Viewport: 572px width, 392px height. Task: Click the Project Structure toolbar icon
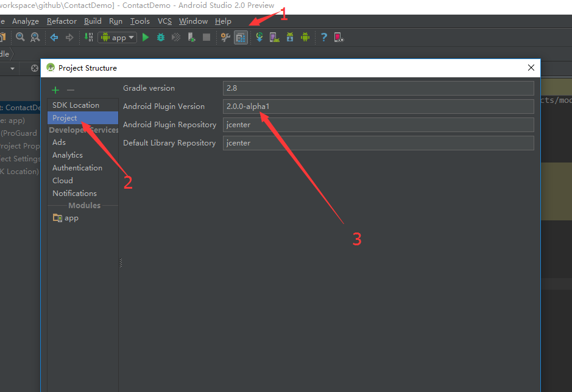click(241, 37)
